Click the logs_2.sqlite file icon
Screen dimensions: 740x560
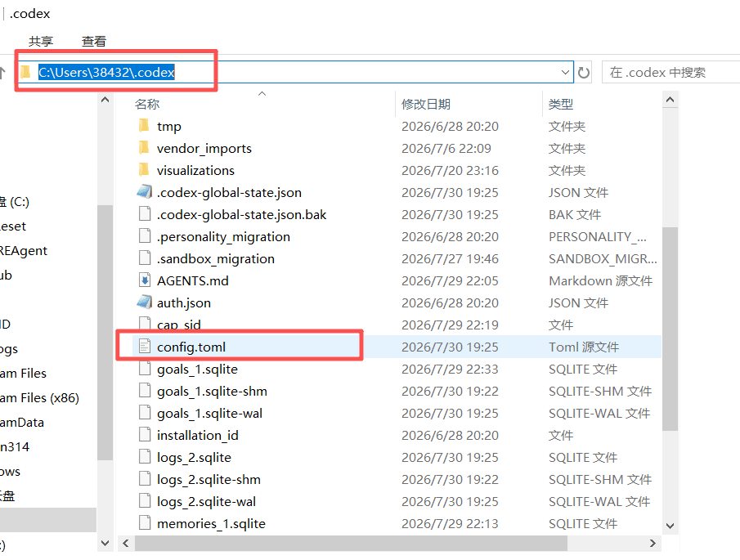145,457
